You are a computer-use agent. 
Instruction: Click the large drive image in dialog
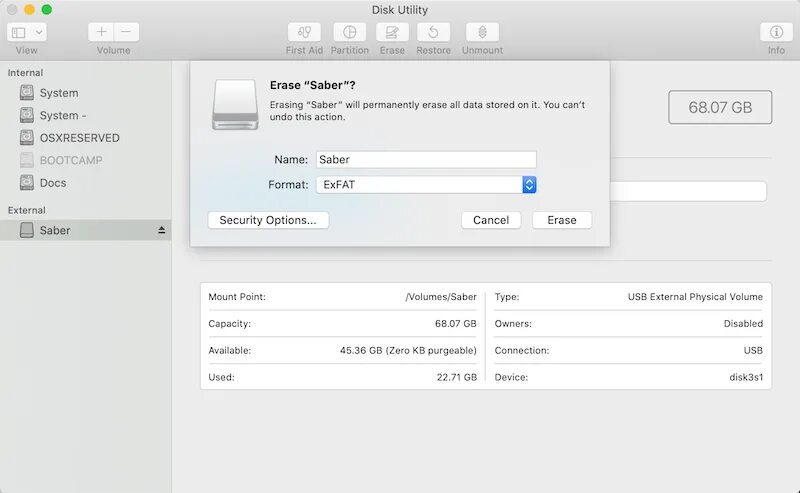click(x=235, y=105)
